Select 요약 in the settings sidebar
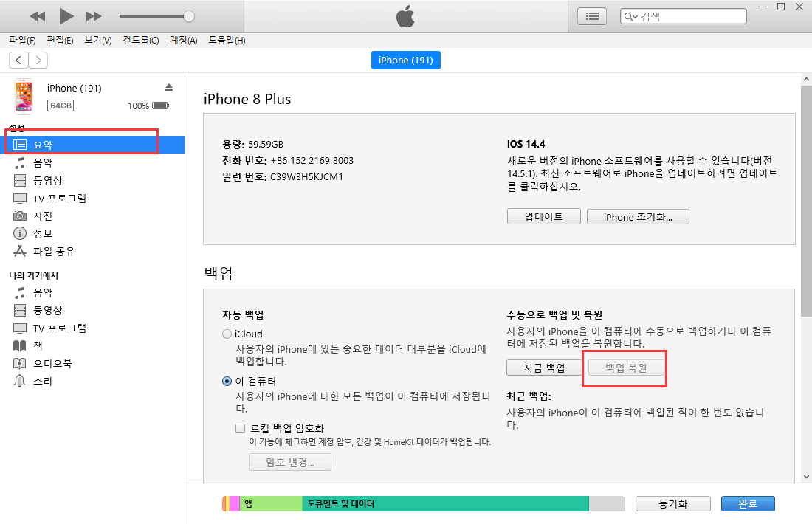812x524 pixels. click(92, 145)
